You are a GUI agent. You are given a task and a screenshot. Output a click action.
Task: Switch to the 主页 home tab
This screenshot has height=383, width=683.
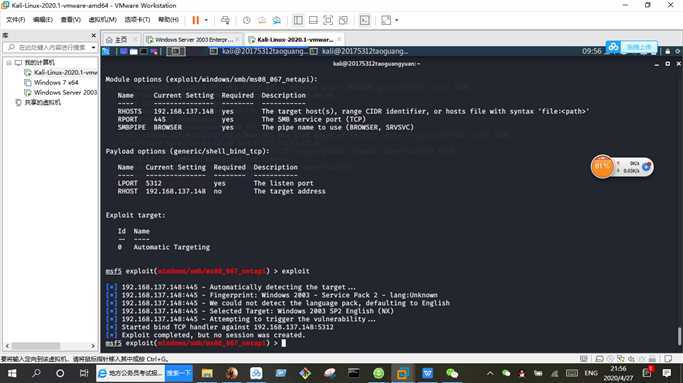click(x=118, y=40)
